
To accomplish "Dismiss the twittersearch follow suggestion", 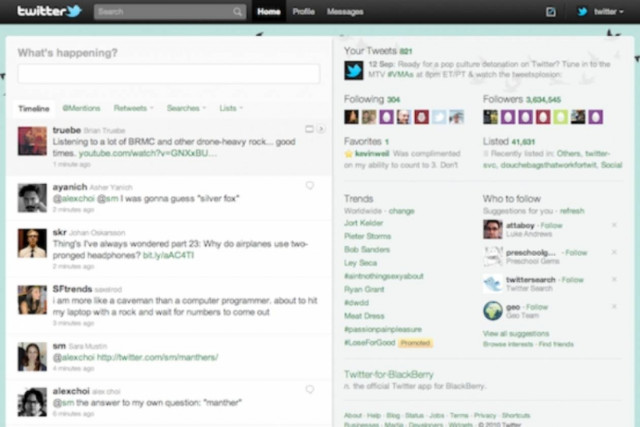I will 614,279.
